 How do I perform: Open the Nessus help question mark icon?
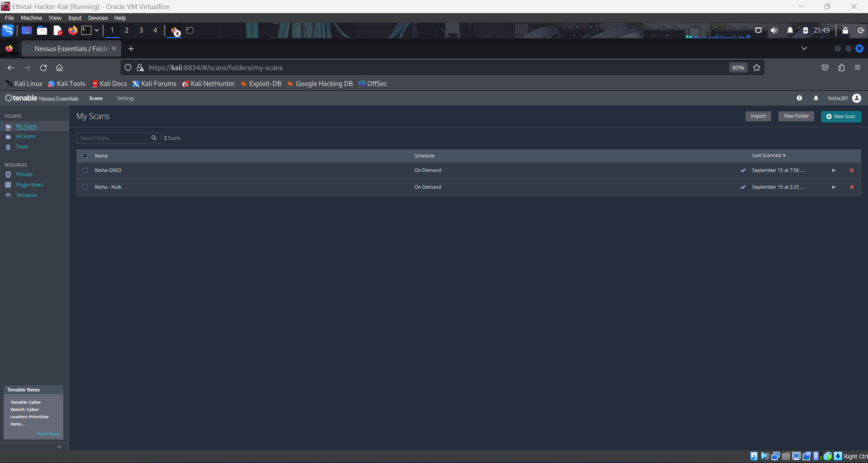[x=799, y=98]
